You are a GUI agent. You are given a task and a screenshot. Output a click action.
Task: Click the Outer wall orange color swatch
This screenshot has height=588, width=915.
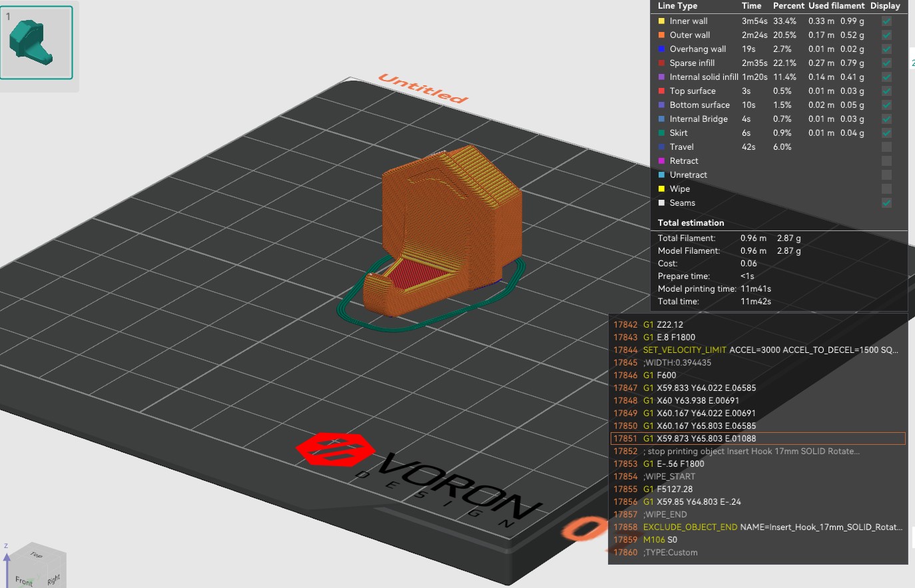click(x=661, y=35)
